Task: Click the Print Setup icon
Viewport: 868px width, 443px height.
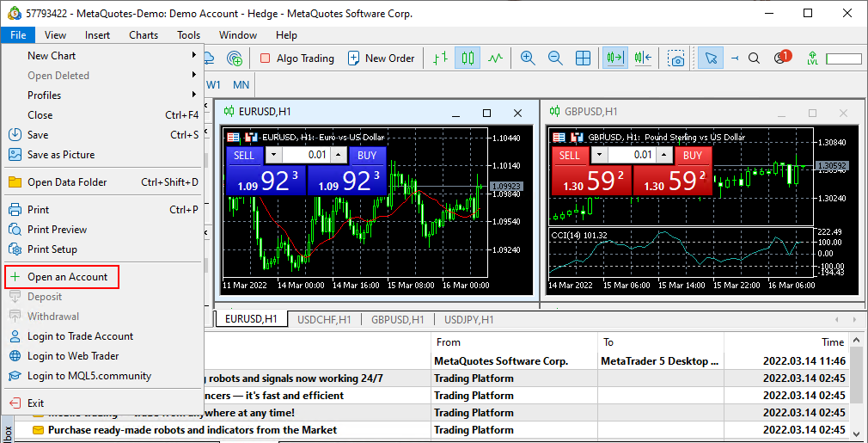Action: click(15, 249)
